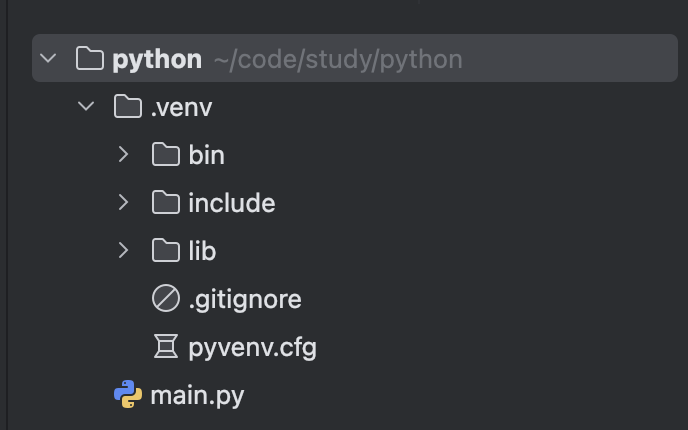This screenshot has height=430, width=688.
Task: Expand the lib folder arrow
Action: pyautogui.click(x=124, y=250)
